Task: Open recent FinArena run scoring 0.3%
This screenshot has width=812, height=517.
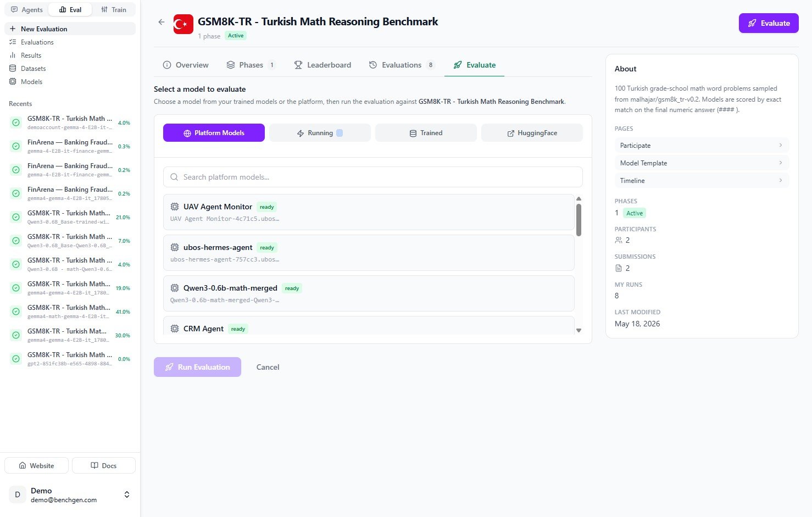Action: 70,146
